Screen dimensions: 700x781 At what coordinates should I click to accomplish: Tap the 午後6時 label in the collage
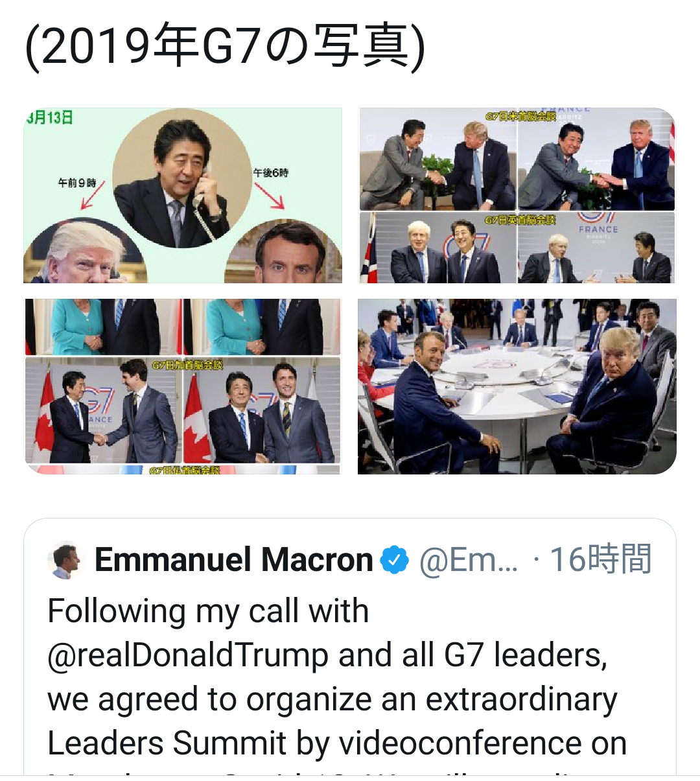[271, 173]
